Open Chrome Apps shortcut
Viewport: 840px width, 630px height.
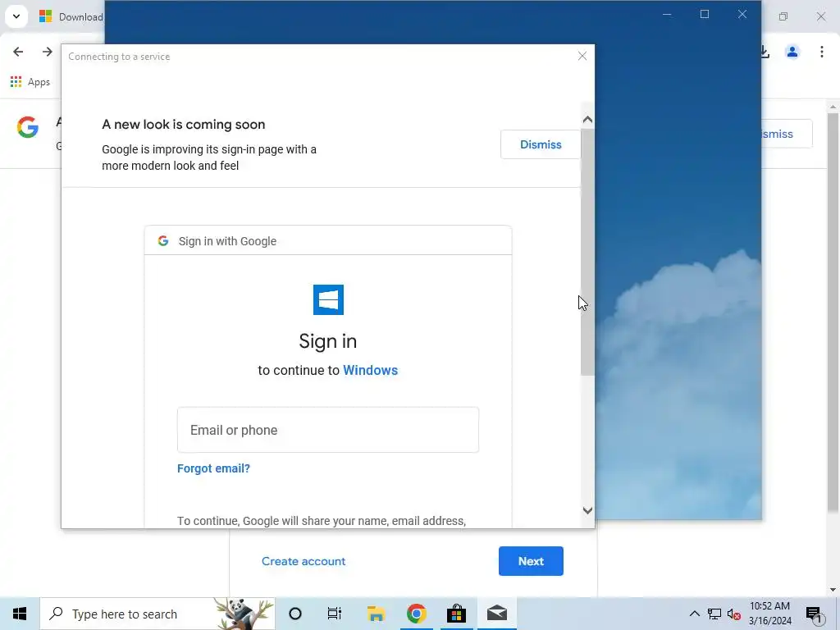tap(30, 82)
